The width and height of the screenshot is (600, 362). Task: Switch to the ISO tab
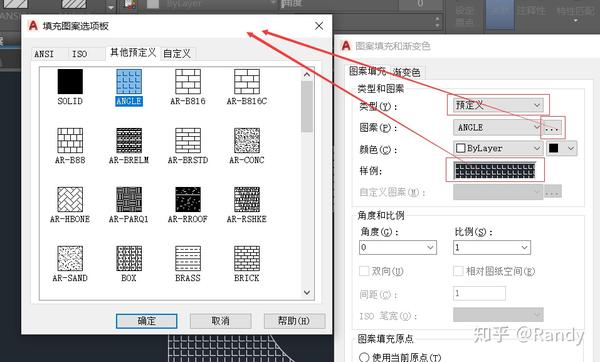coord(80,54)
